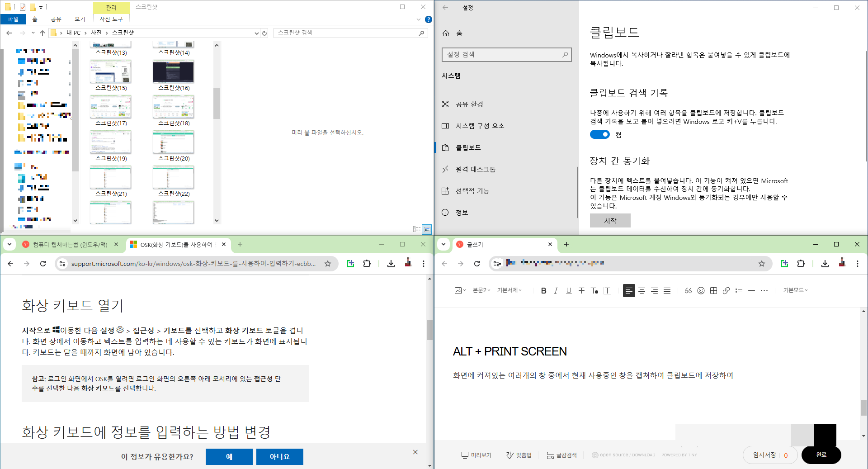Image resolution: width=868 pixels, height=469 pixels.
Task: Refresh the File Explorer address bar
Action: pyautogui.click(x=264, y=33)
